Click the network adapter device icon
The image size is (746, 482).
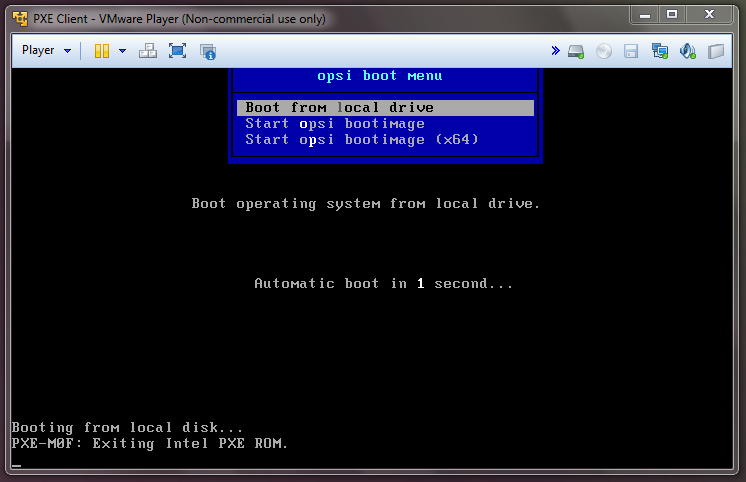click(x=659, y=51)
